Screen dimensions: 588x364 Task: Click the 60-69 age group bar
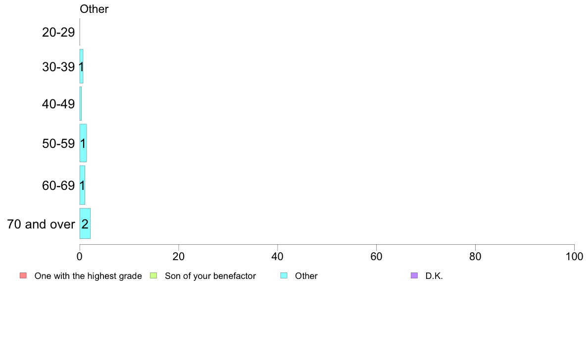coord(83,185)
